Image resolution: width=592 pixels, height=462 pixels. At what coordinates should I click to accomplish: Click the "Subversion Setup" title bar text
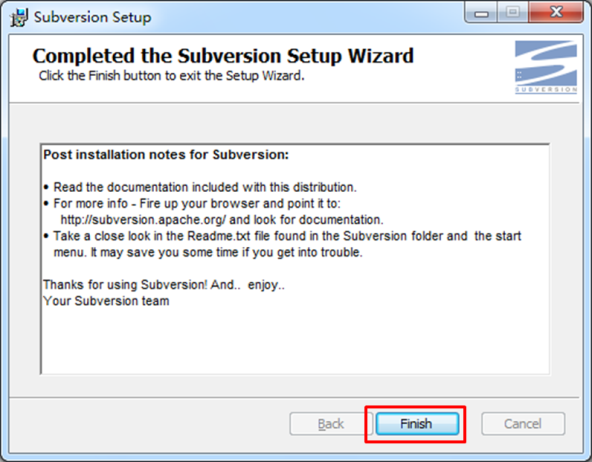tap(92, 17)
